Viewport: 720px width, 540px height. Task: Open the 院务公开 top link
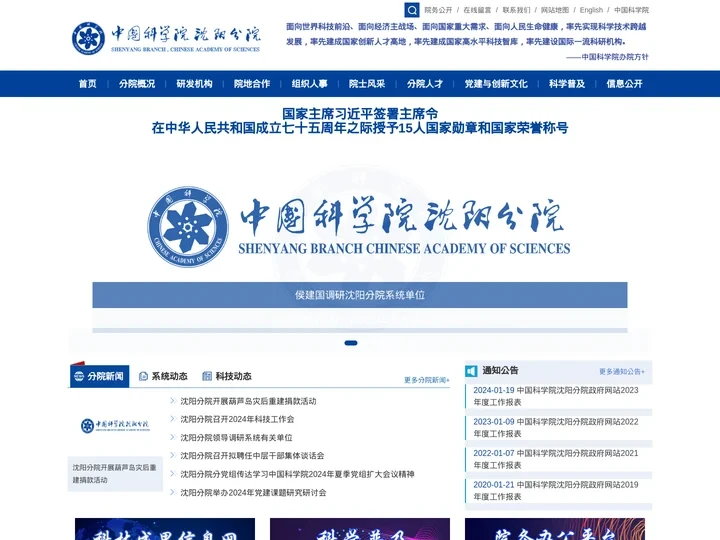[x=438, y=10]
